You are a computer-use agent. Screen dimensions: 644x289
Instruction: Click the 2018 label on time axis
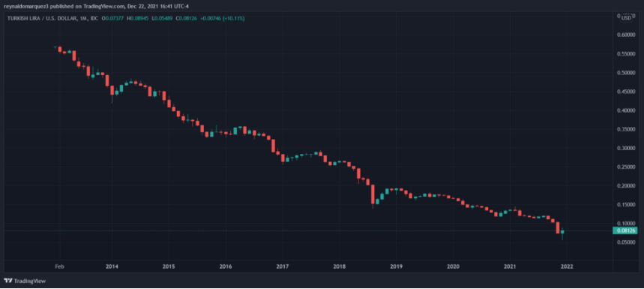[x=340, y=266]
